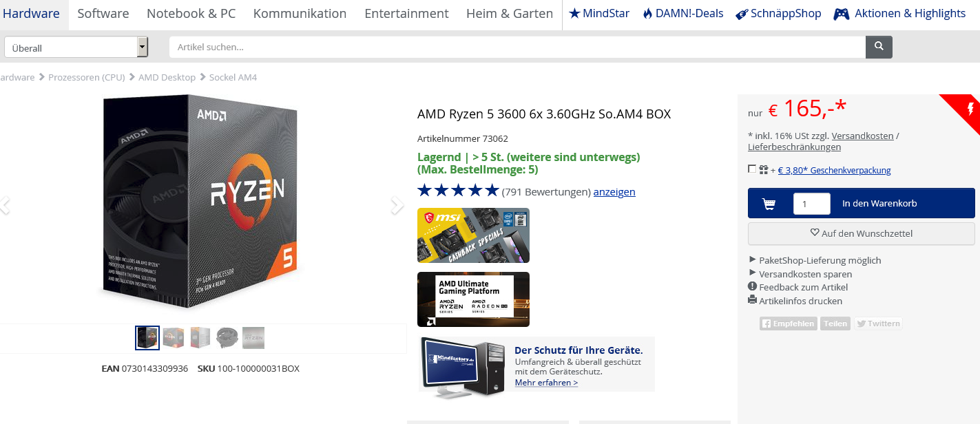
Task: Open the MSI Cashback Specials banner
Action: [x=473, y=235]
